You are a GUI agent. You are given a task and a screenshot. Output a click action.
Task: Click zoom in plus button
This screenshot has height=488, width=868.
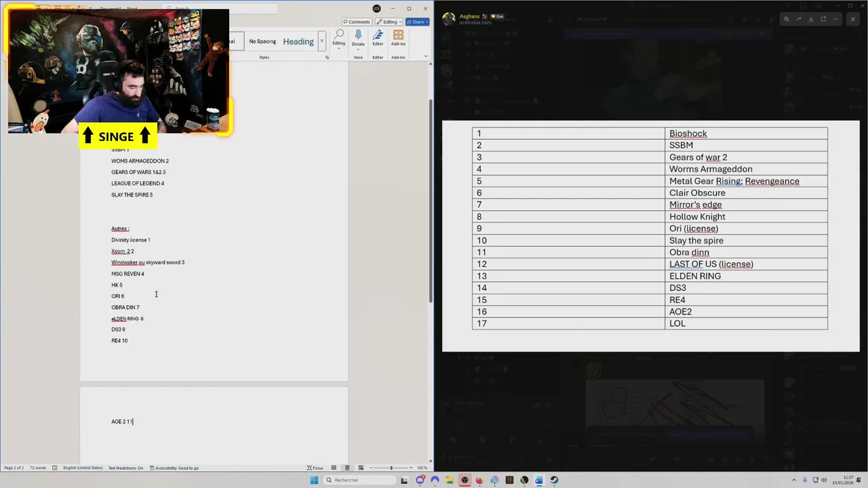point(411,468)
